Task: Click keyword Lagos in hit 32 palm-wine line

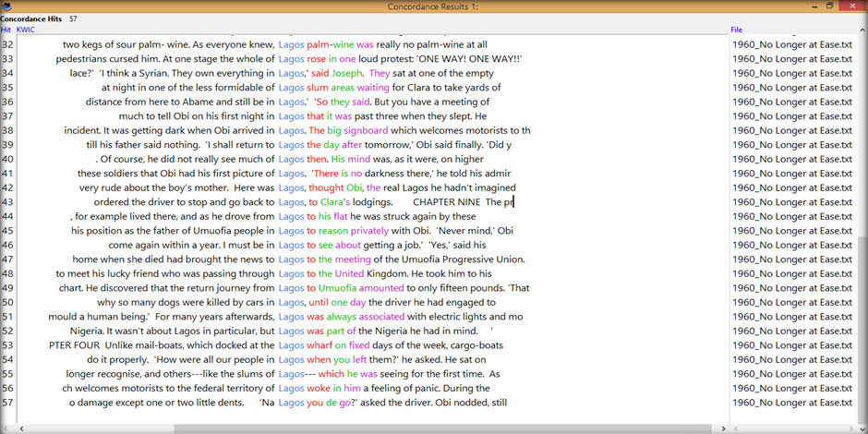Action: tap(291, 44)
